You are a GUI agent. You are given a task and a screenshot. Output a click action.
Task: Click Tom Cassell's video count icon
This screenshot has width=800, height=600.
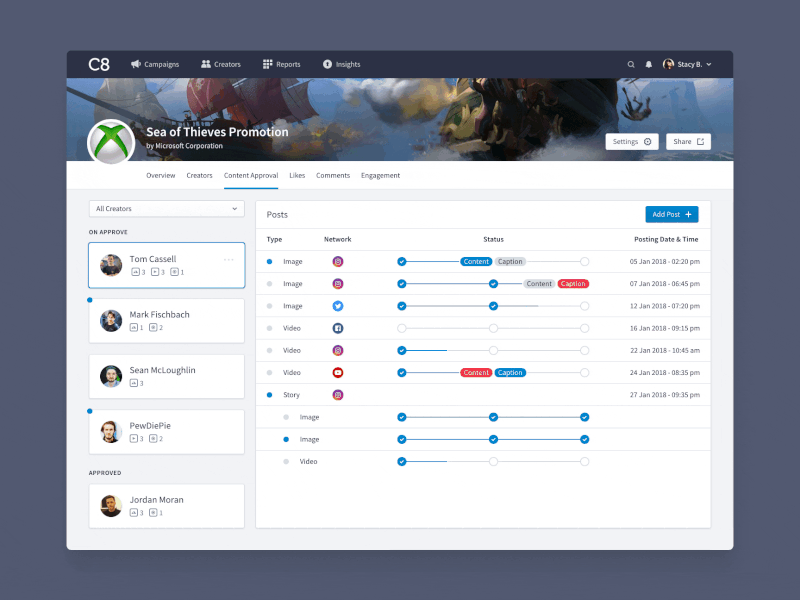[155, 272]
